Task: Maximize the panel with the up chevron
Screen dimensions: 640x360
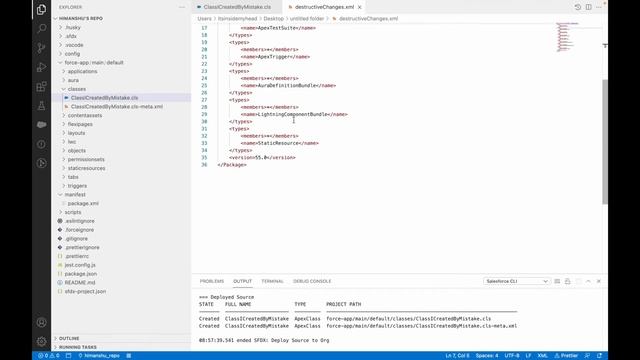Action: coord(588,281)
